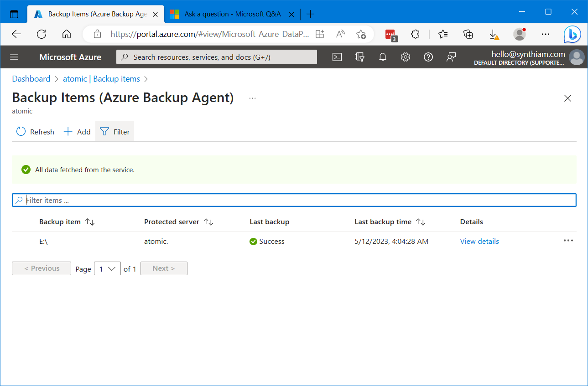
Task: Open Azure portal settings gear
Action: click(406, 57)
